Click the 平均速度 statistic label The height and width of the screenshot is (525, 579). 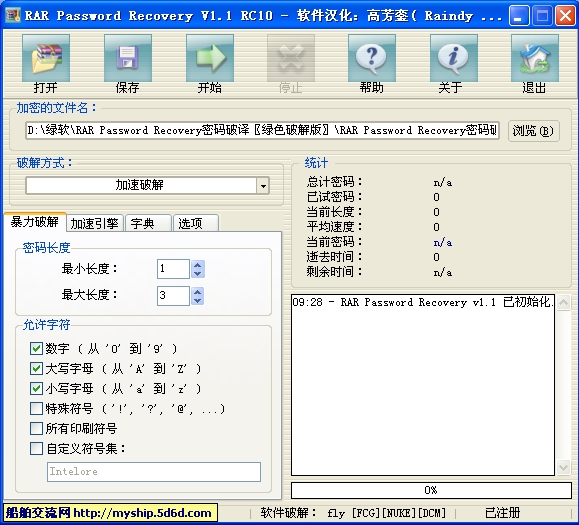(334, 227)
